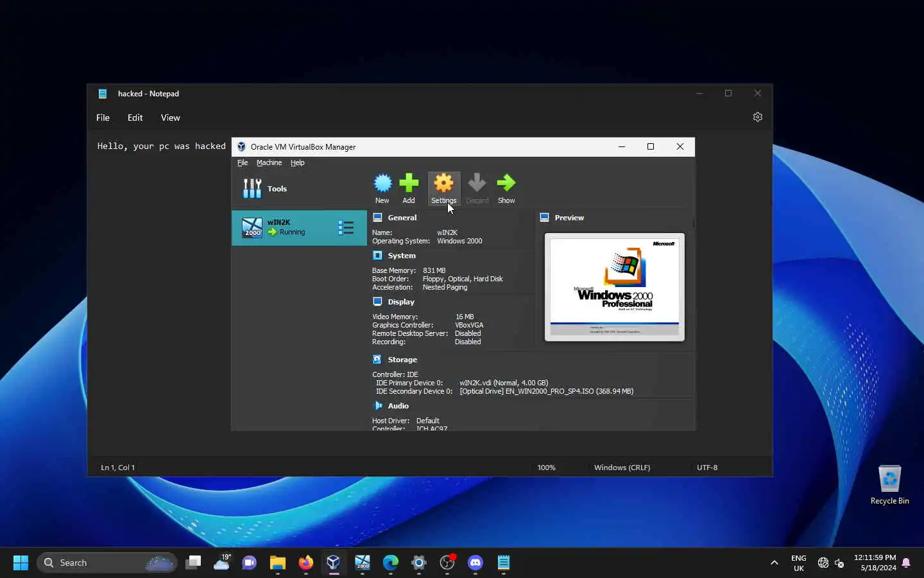Image resolution: width=924 pixels, height=578 pixels.
Task: Click the Display section heading
Action: 401,302
